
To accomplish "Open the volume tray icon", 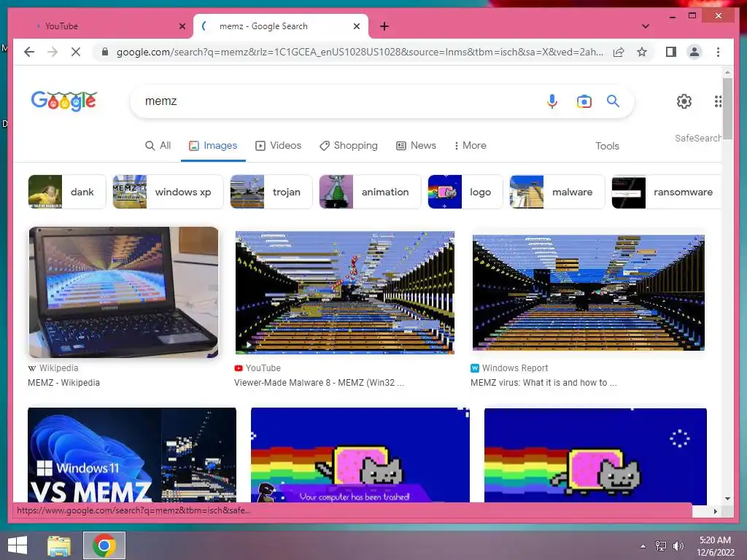I will [x=678, y=546].
